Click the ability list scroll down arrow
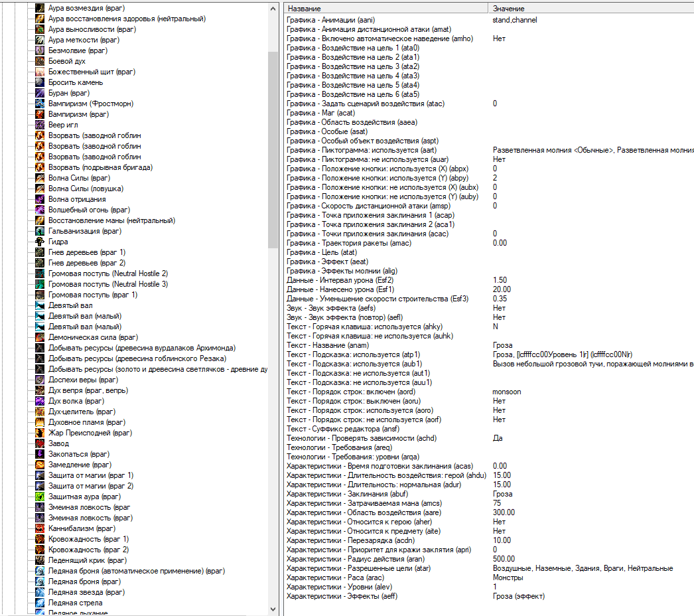This screenshot has height=616, width=694. point(273,609)
